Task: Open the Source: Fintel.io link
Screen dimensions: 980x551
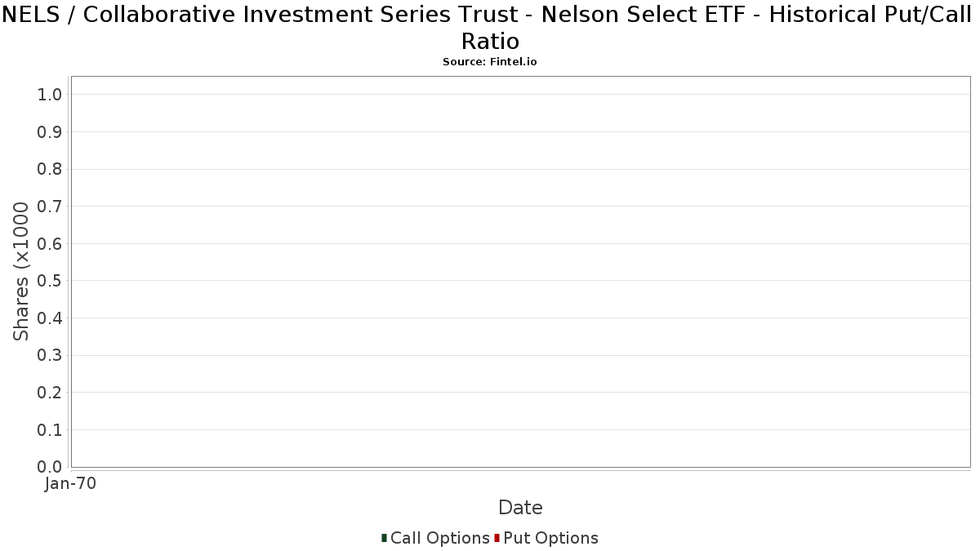Action: tap(490, 62)
